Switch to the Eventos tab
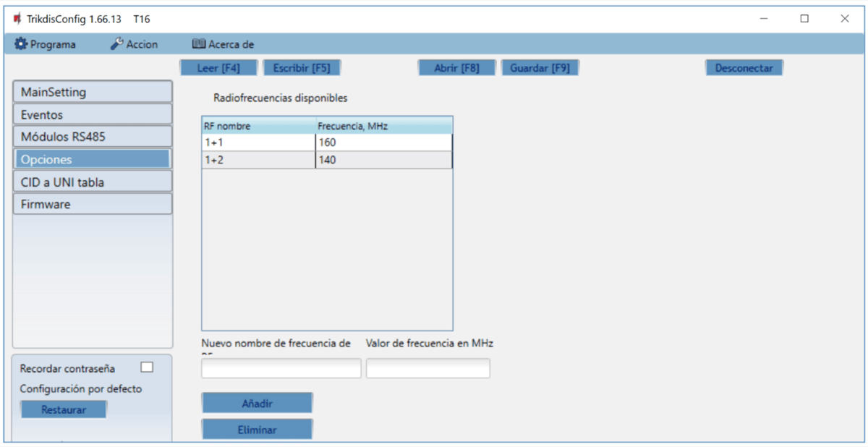 point(93,114)
